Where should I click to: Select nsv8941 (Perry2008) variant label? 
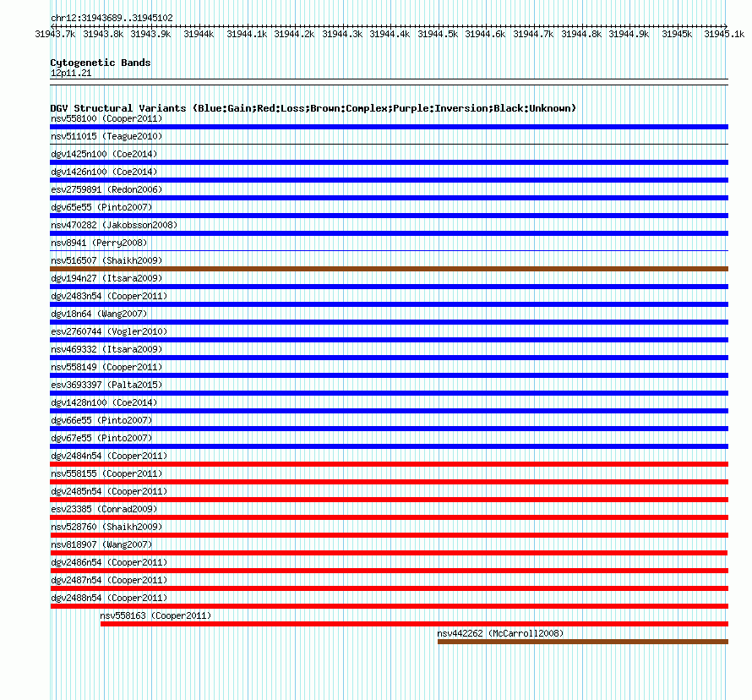coord(99,243)
